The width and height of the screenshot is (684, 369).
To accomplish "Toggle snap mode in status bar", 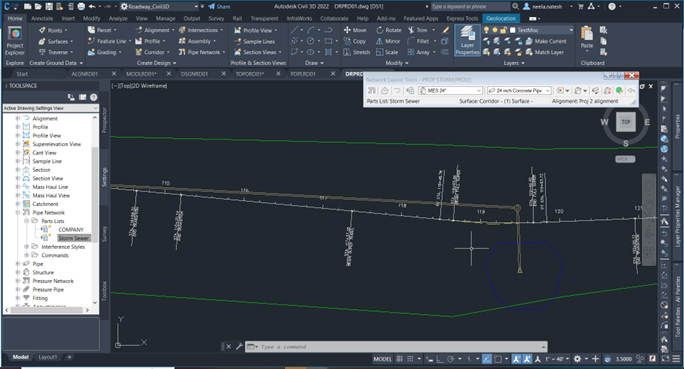I will (x=410, y=359).
